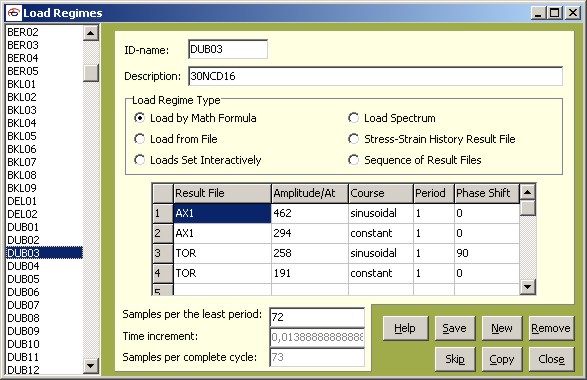The image size is (587, 380).
Task: Remove the current load regime
Action: point(551,328)
